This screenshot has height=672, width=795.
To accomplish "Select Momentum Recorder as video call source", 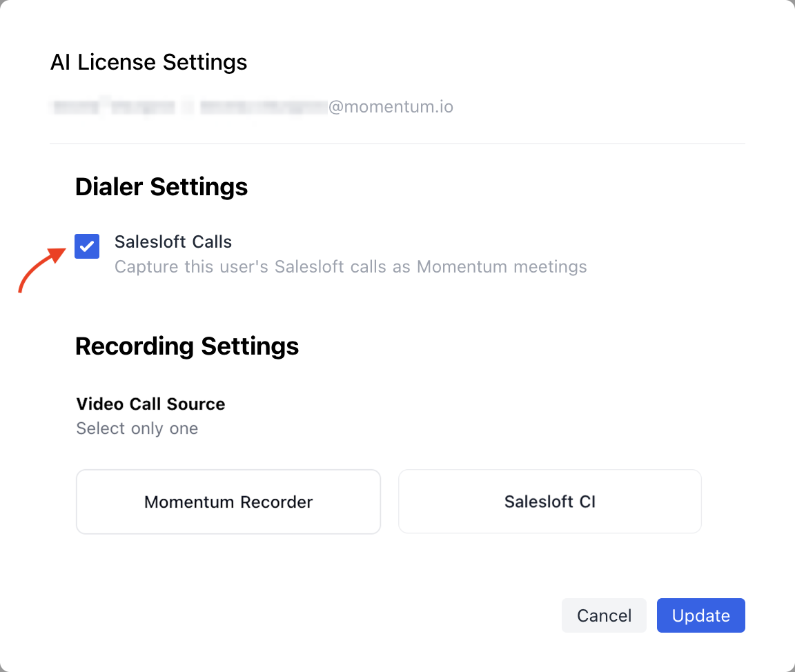I will [228, 502].
